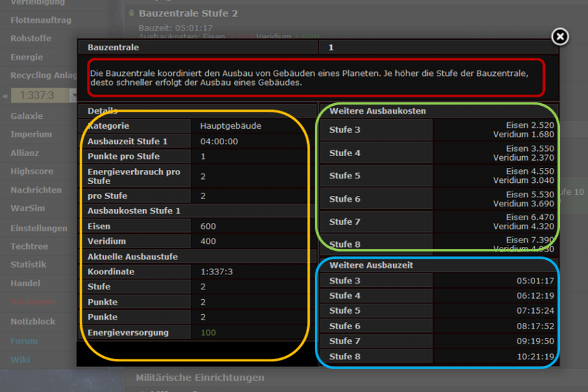Click green status icon beside Bauzentrale Stufe 2

coord(131,13)
